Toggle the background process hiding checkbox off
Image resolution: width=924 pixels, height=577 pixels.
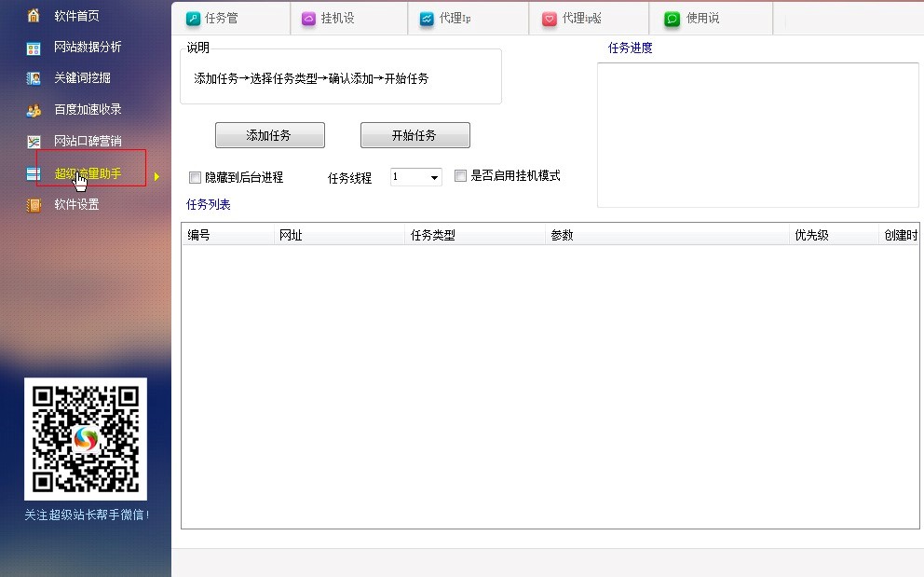click(196, 176)
